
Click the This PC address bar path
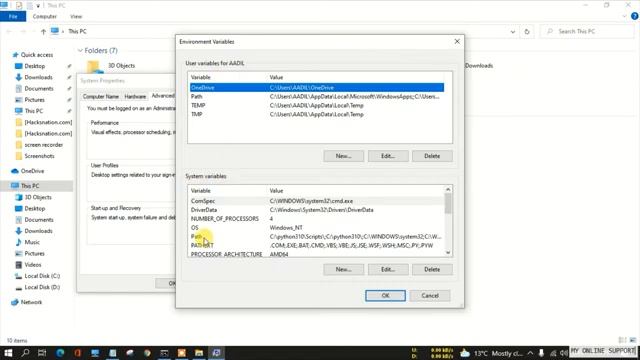click(77, 31)
